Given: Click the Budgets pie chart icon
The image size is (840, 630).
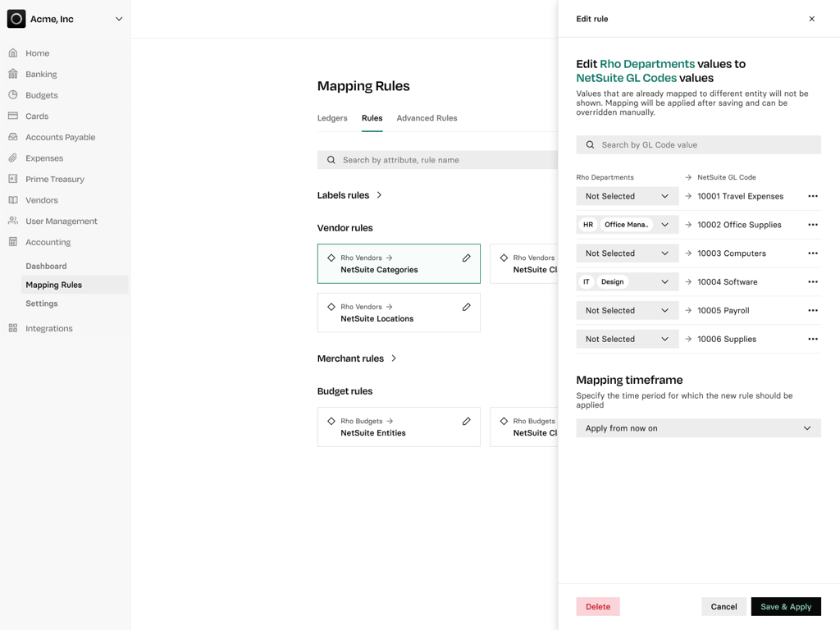Looking at the screenshot, I should (x=13, y=95).
